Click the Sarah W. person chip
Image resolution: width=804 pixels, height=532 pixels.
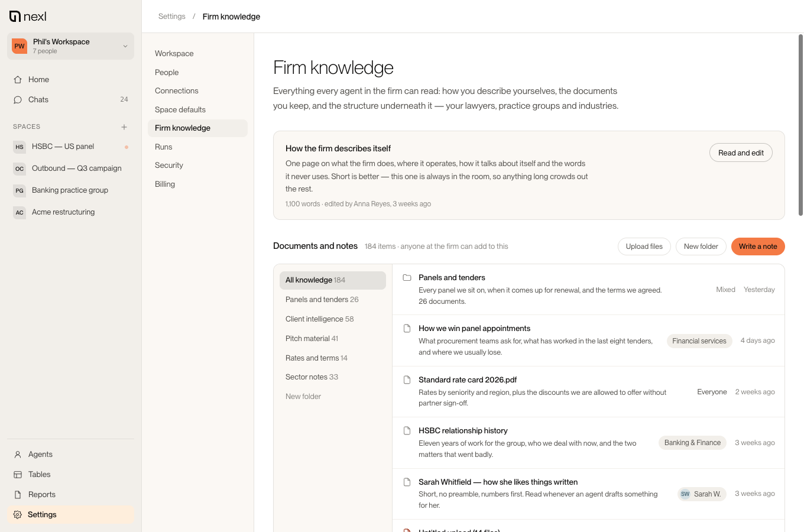[702, 494]
